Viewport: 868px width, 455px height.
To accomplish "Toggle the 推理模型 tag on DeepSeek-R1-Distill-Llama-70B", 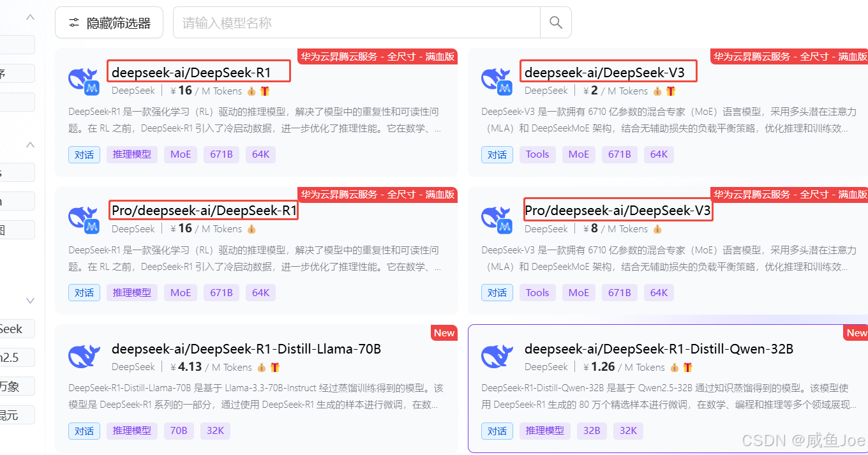I will (131, 431).
